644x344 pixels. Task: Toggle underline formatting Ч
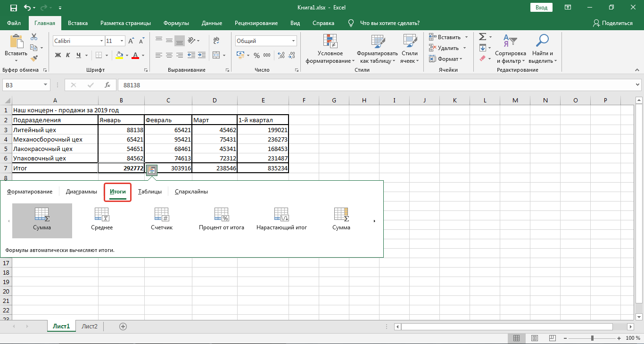(x=80, y=55)
